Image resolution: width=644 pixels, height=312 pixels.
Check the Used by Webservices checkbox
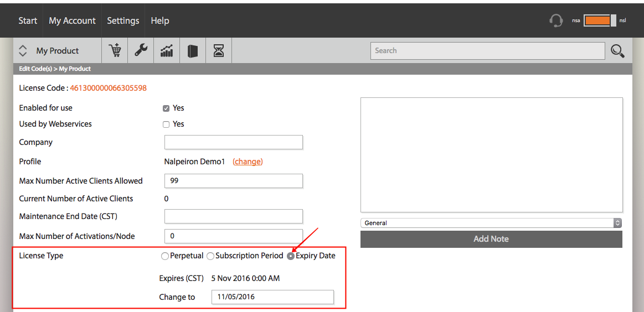point(166,124)
